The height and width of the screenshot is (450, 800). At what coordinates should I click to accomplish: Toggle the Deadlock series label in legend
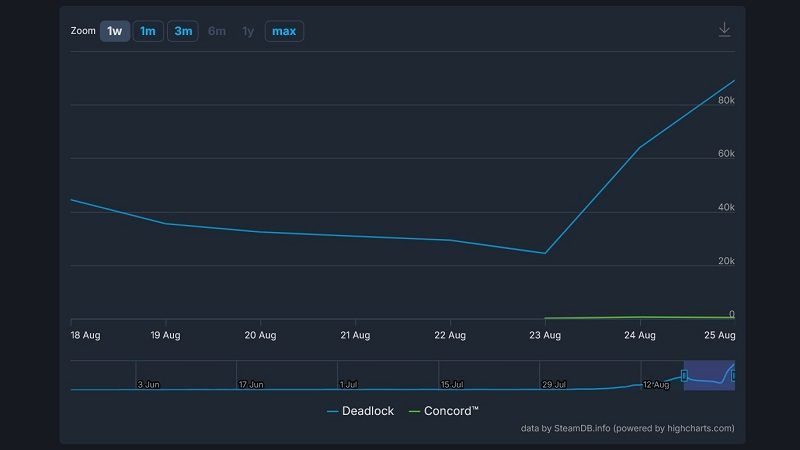(368, 411)
